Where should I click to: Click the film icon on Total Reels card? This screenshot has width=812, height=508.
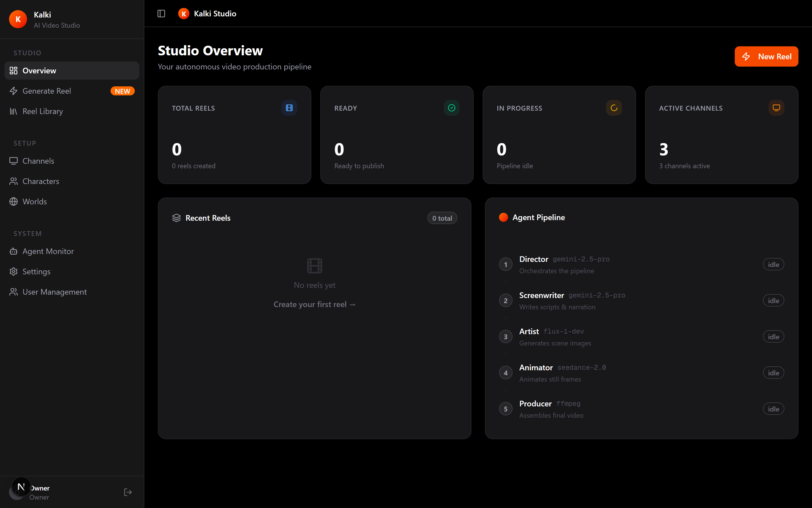coord(289,108)
